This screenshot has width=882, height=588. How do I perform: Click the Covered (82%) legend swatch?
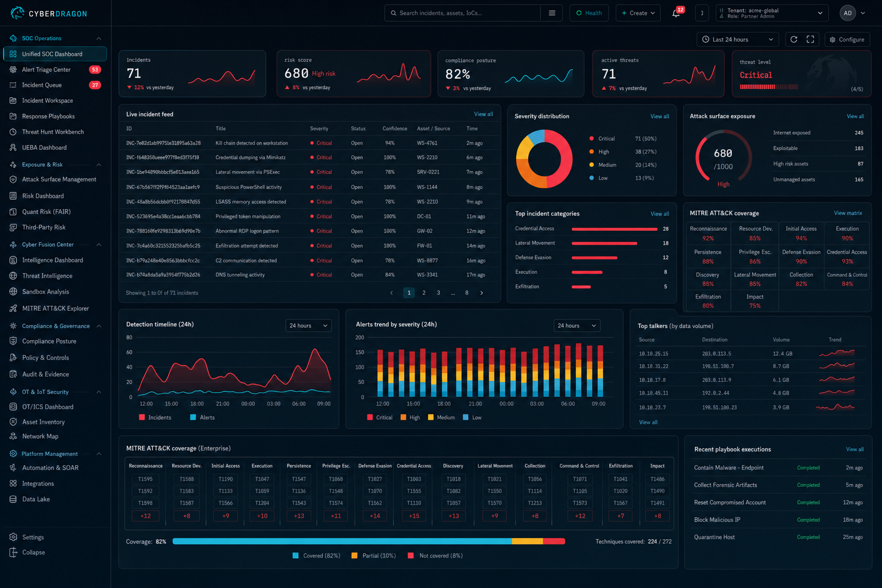click(295, 556)
